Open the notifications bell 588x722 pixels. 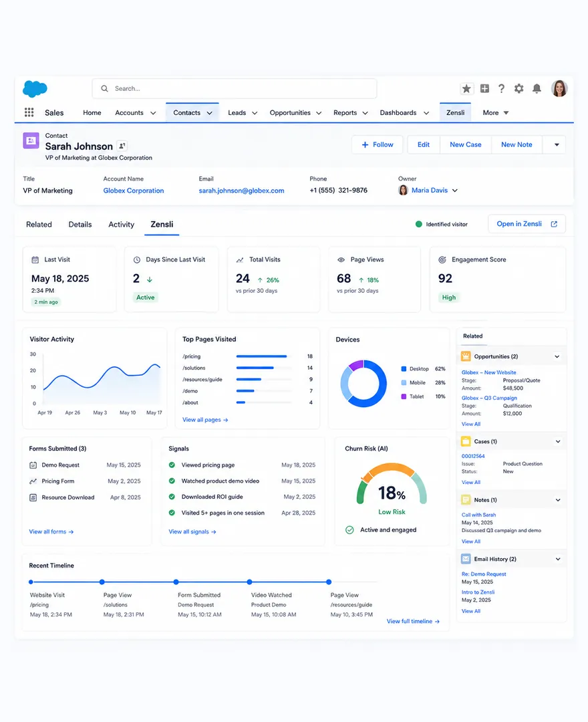537,88
